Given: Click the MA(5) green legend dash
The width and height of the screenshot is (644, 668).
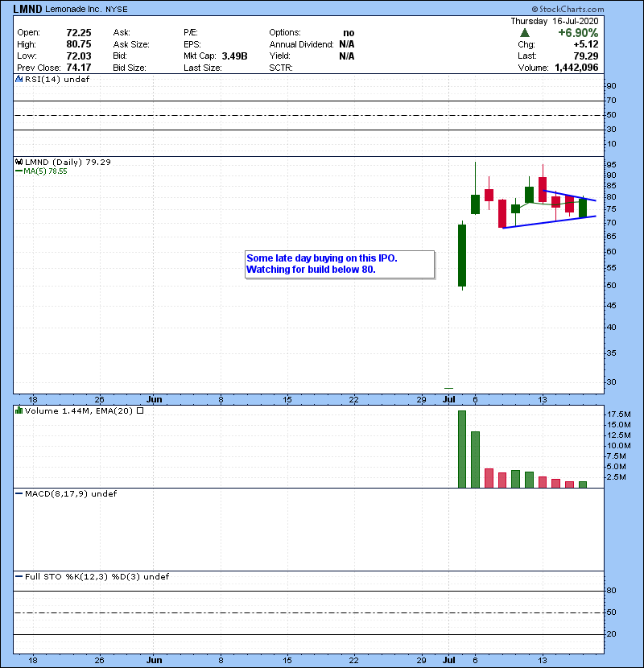Looking at the screenshot, I should [x=19, y=171].
